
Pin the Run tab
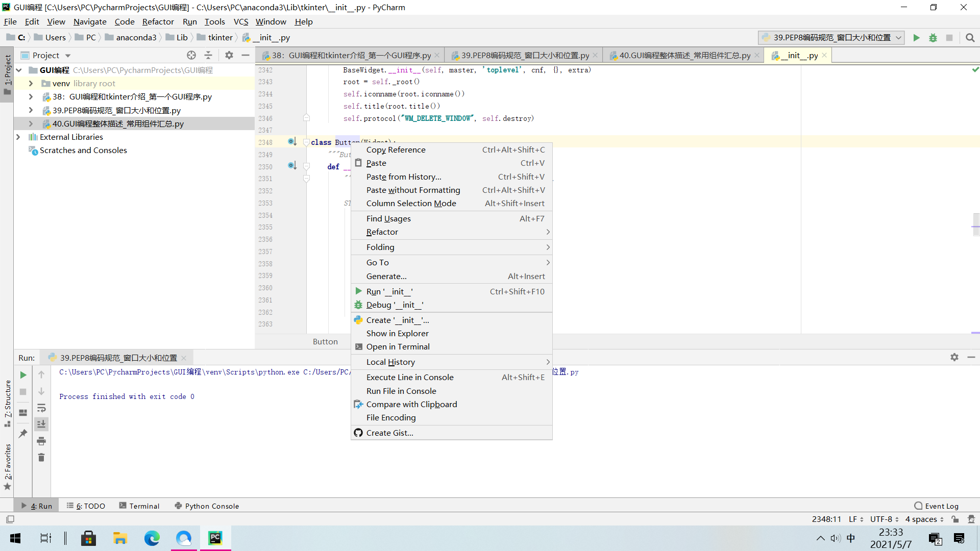(x=23, y=434)
